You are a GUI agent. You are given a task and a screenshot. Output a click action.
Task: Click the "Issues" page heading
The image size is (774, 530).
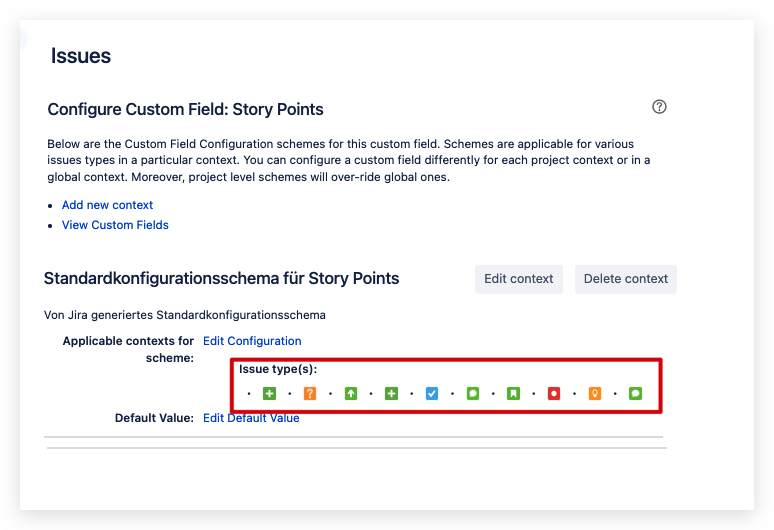(81, 56)
